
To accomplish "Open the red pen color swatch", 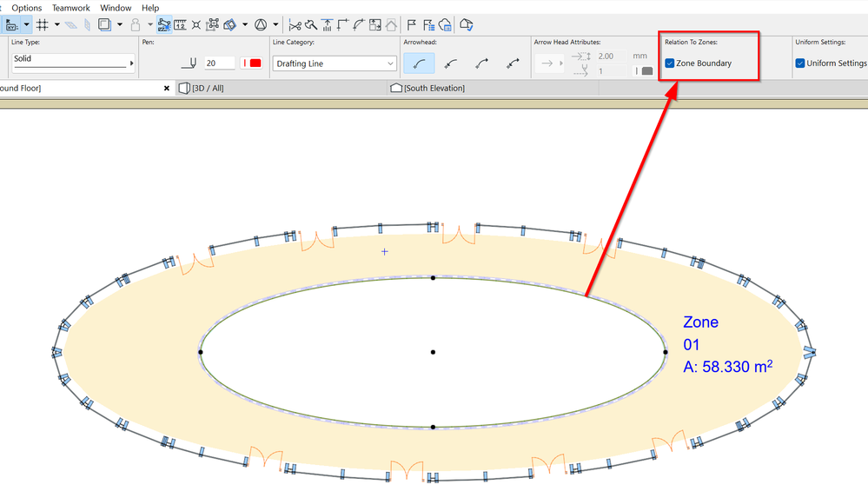I will pyautogui.click(x=252, y=63).
